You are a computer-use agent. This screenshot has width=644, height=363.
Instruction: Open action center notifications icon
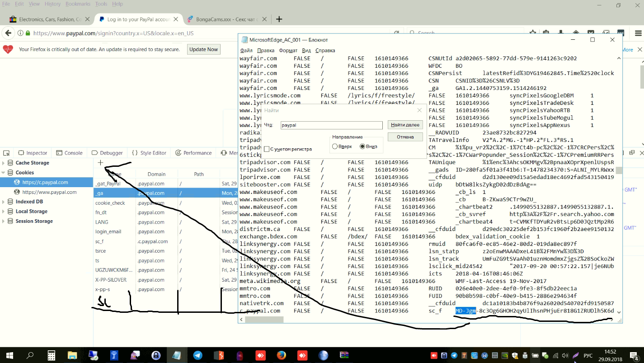coord(634,355)
